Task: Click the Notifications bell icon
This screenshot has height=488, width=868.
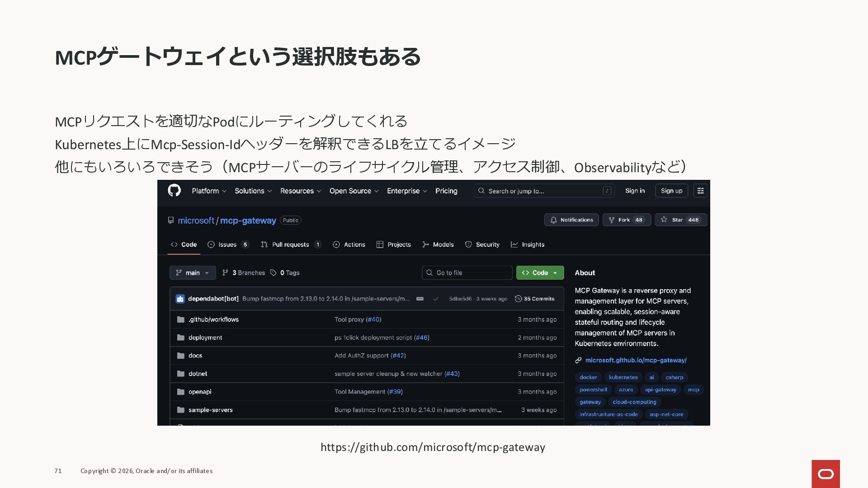Action: (553, 220)
